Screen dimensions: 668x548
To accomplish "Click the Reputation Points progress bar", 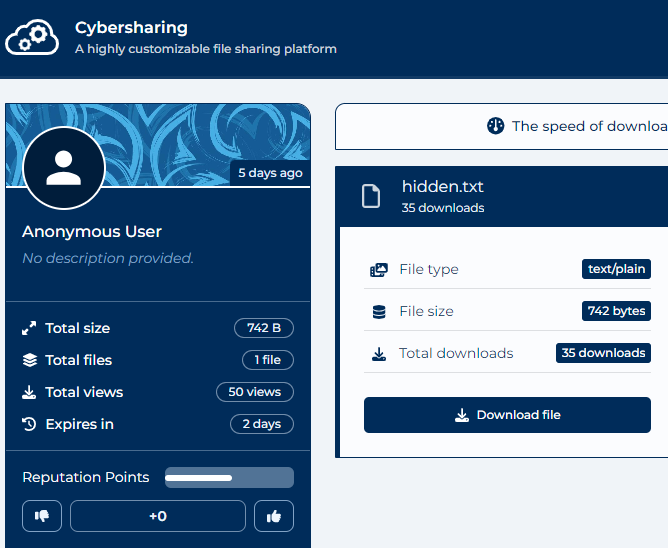I will [229, 478].
